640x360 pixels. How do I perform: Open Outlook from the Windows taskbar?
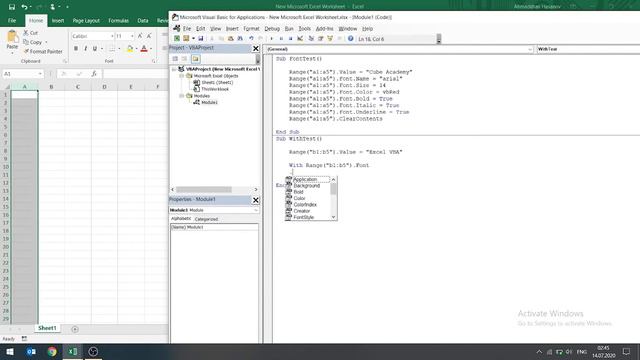pyautogui.click(x=31, y=351)
